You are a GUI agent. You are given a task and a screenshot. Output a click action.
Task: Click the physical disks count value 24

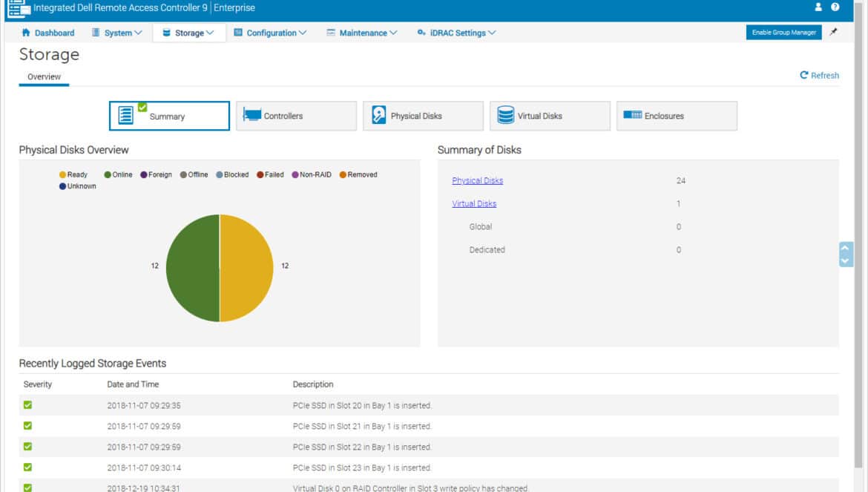tap(681, 180)
